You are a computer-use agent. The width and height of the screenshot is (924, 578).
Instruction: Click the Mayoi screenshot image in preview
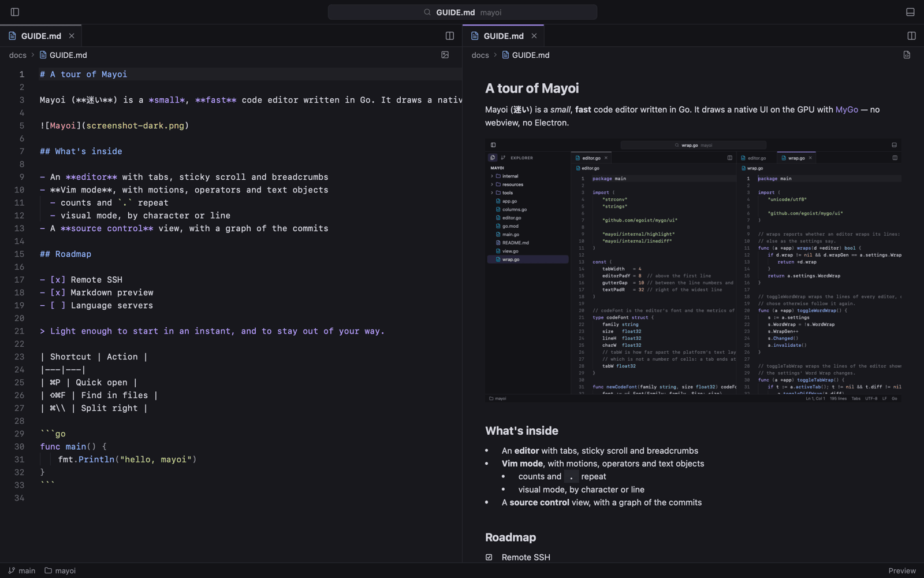693,271
